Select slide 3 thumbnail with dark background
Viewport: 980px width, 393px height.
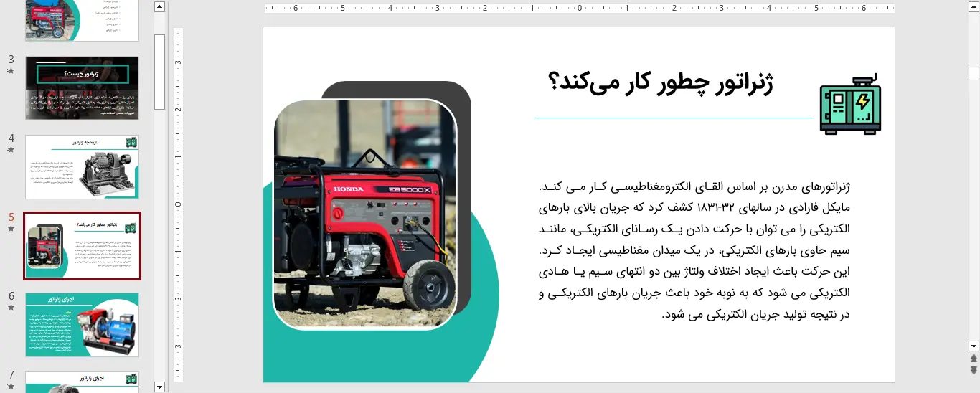(82, 88)
